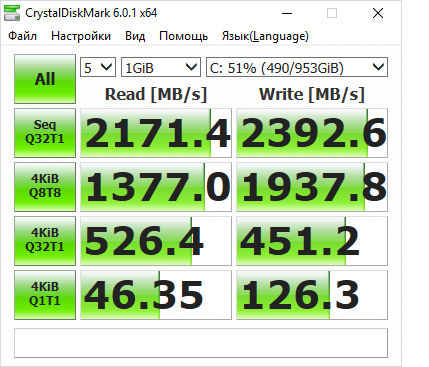This screenshot has width=429, height=367.
Task: Click the CrystalDiskMark app icon in title bar
Action: (12, 13)
